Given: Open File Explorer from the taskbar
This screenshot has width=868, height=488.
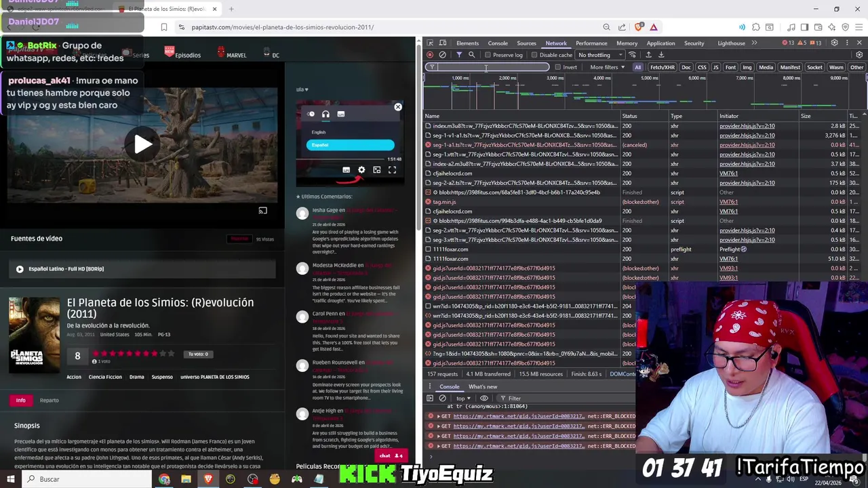Looking at the screenshot, I should [186, 479].
